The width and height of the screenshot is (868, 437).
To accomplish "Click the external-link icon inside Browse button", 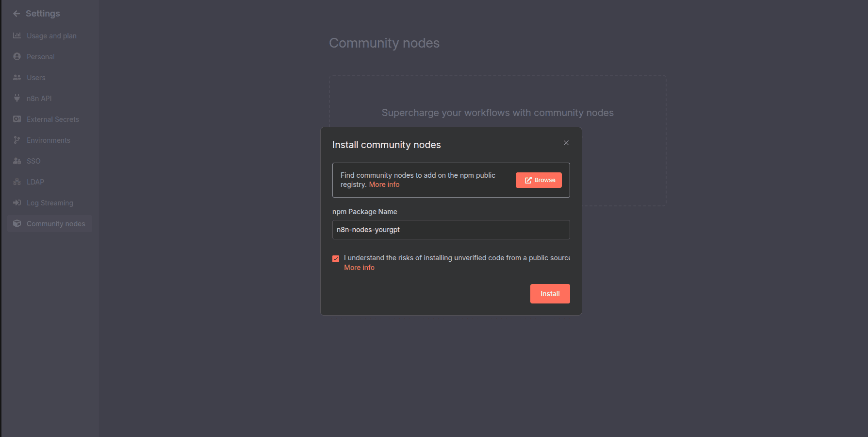I will pyautogui.click(x=527, y=180).
